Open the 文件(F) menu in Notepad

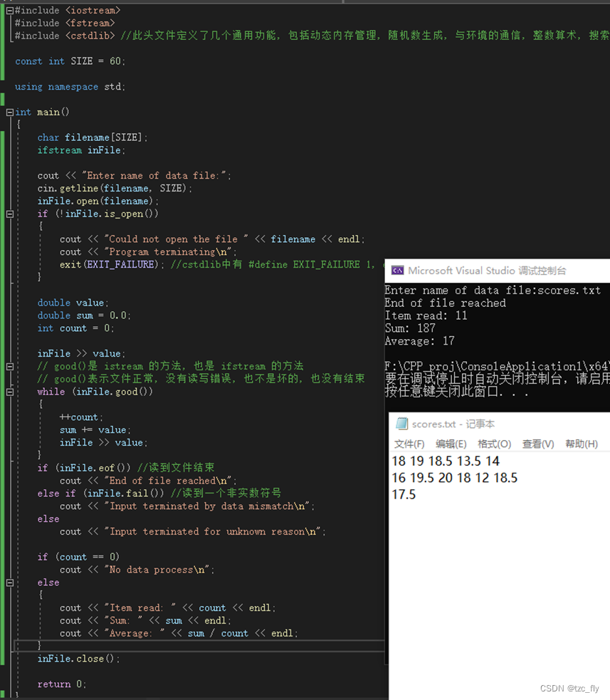pos(409,444)
